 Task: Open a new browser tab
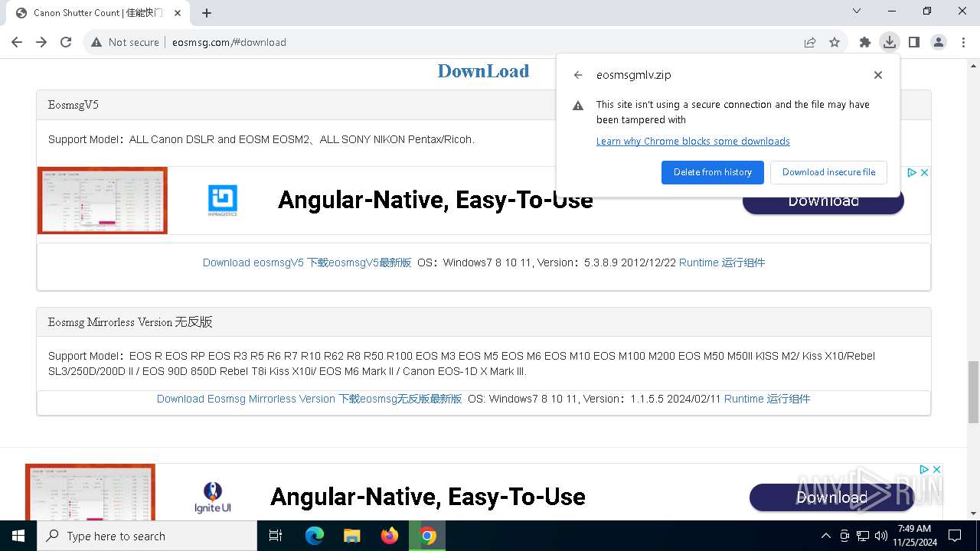[x=207, y=12]
